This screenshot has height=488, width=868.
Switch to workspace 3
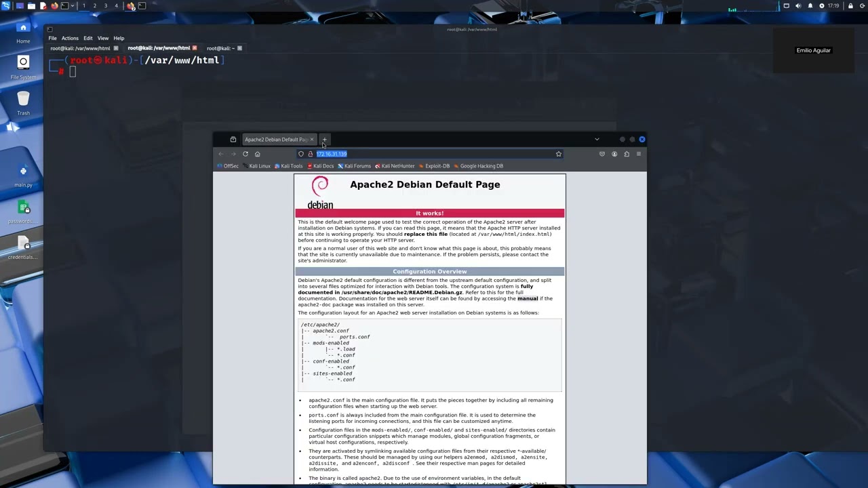click(106, 5)
